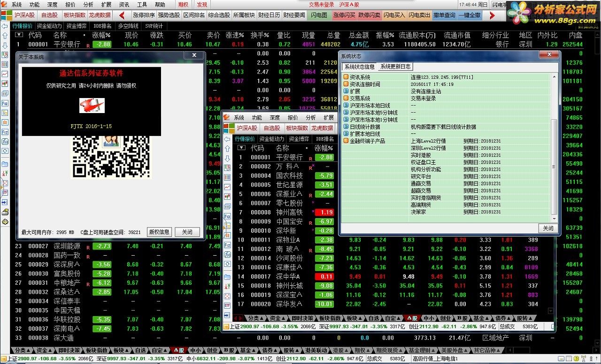Select the 资金博弈 tab in the inner window

299,139
